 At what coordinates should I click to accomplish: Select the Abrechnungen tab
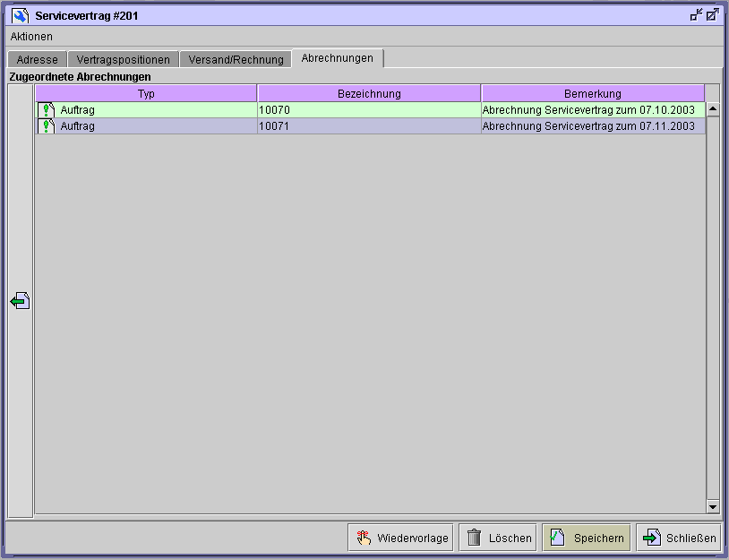(x=338, y=58)
